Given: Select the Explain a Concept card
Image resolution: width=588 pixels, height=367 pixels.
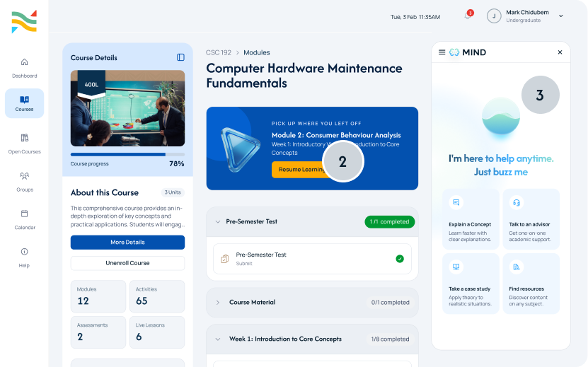Looking at the screenshot, I should tap(471, 219).
